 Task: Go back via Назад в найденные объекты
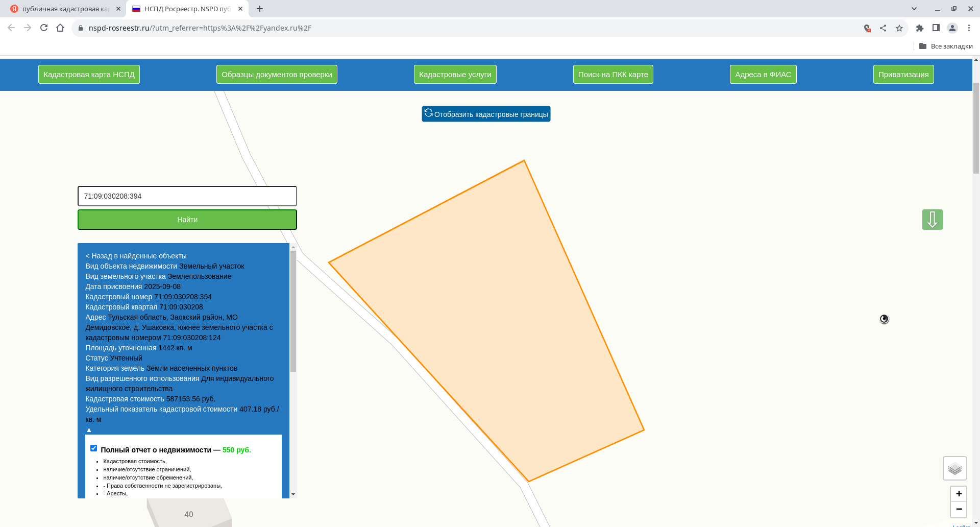(x=136, y=256)
